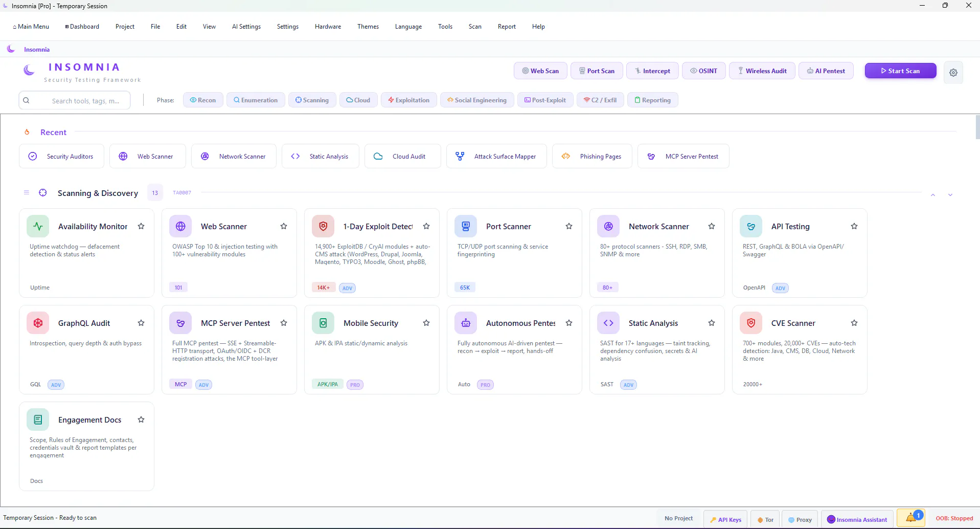Image resolution: width=980 pixels, height=529 pixels.
Task: Star the Static Analysis tool card
Action: click(712, 323)
